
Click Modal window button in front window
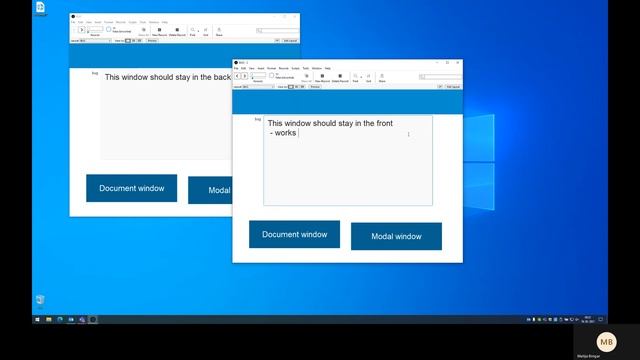(396, 236)
